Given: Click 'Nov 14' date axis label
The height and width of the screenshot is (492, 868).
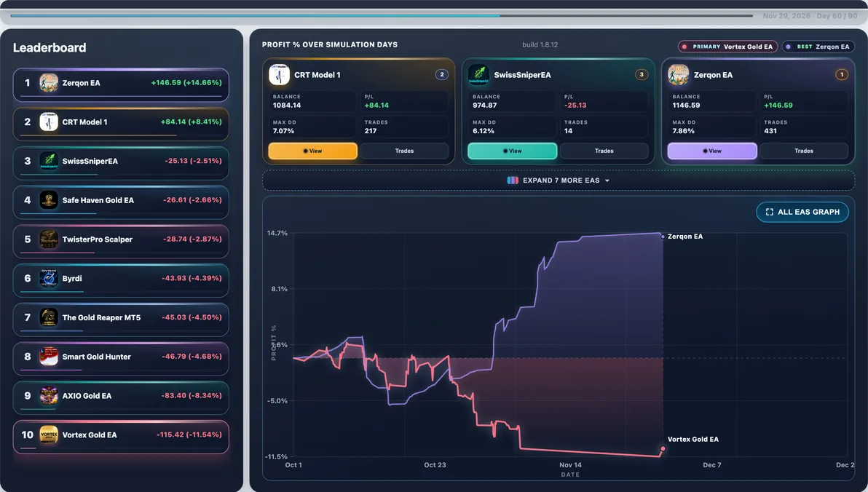Looking at the screenshot, I should 570,465.
